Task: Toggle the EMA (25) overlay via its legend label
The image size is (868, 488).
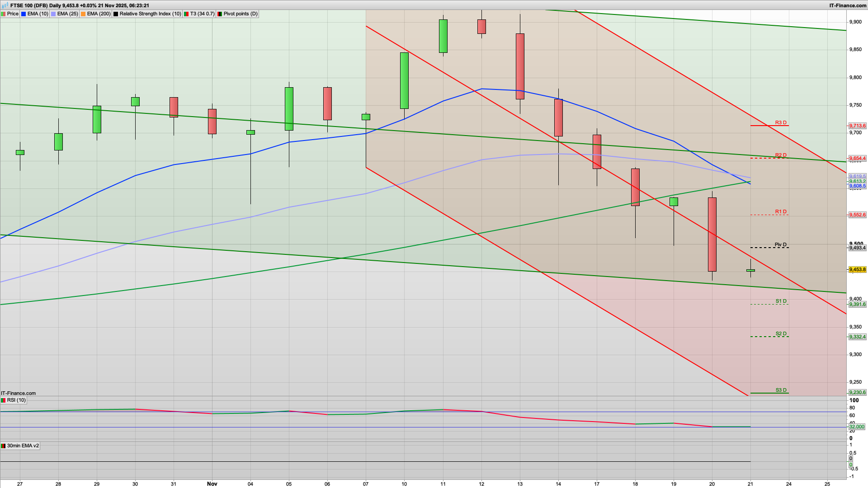Action: pyautogui.click(x=67, y=14)
